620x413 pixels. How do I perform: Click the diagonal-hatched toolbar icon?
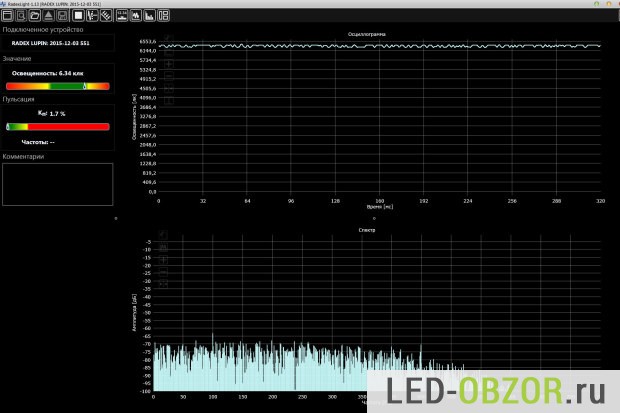pyautogui.click(x=106, y=16)
